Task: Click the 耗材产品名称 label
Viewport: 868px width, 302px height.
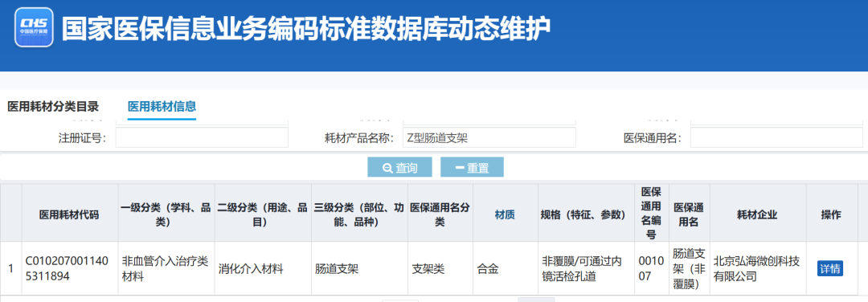Action: (x=359, y=138)
